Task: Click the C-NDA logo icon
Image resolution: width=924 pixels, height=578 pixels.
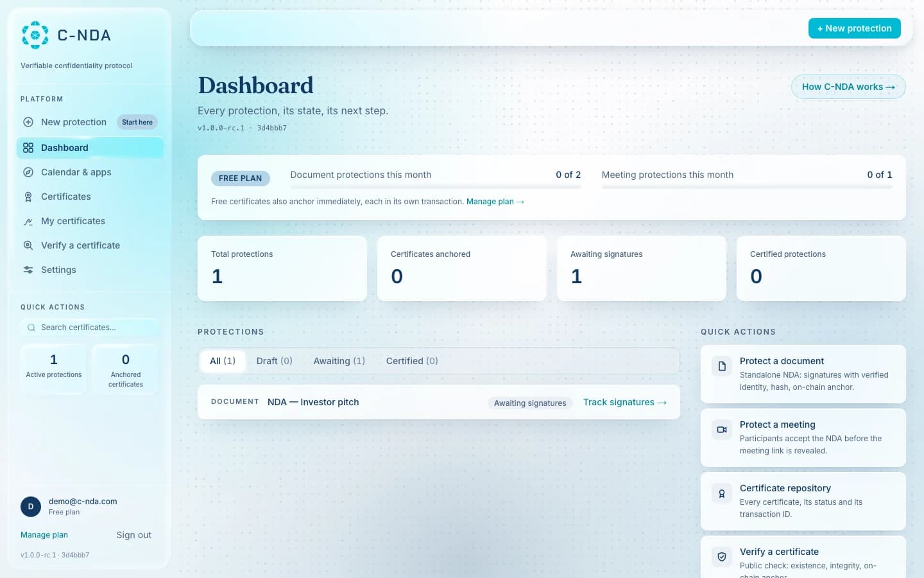Action: click(x=35, y=35)
